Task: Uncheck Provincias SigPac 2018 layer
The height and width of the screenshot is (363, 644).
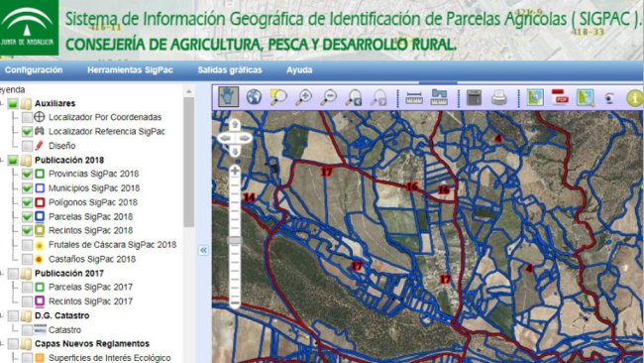Action: click(27, 174)
